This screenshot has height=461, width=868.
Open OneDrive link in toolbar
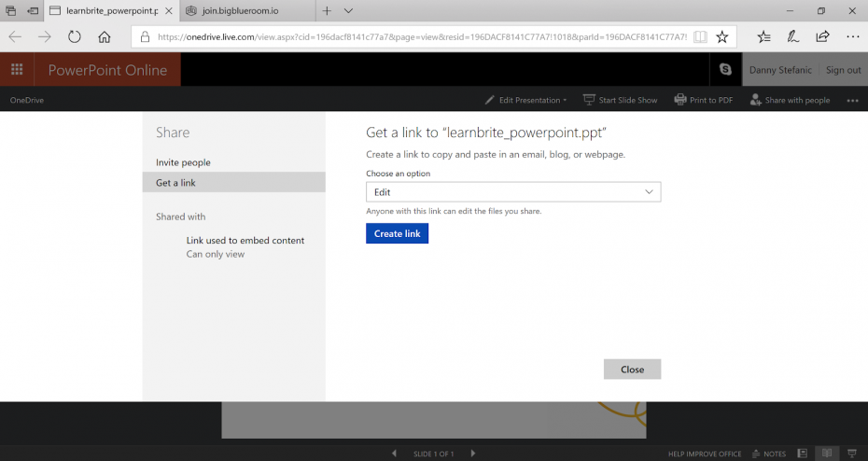[26, 100]
